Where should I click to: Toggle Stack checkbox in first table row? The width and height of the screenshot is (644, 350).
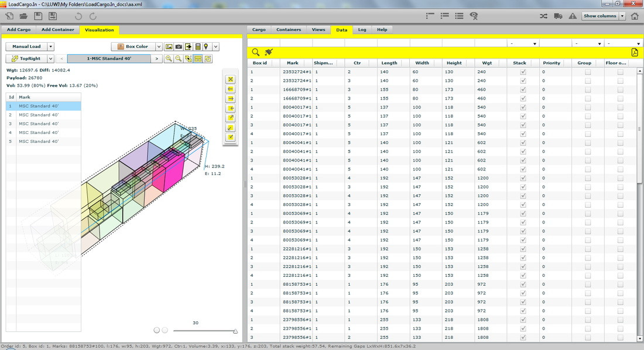point(523,72)
